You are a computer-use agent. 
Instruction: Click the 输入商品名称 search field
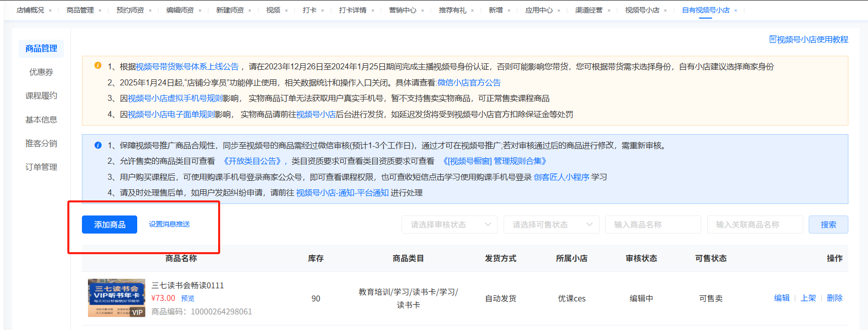[653, 225]
